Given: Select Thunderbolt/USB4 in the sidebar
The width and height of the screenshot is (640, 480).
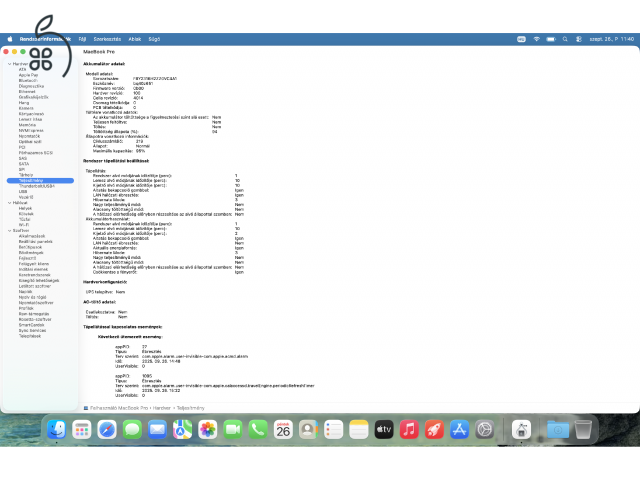Looking at the screenshot, I should point(37,186).
